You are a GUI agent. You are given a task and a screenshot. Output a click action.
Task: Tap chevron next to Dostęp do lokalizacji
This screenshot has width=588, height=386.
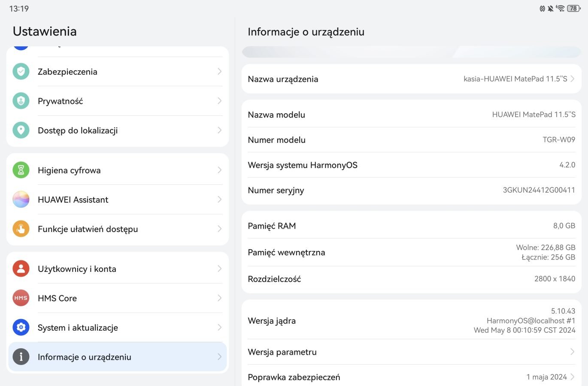(x=219, y=130)
